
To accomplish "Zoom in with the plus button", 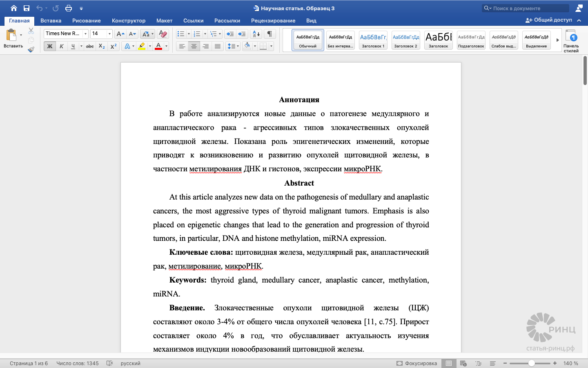I will tap(555, 363).
